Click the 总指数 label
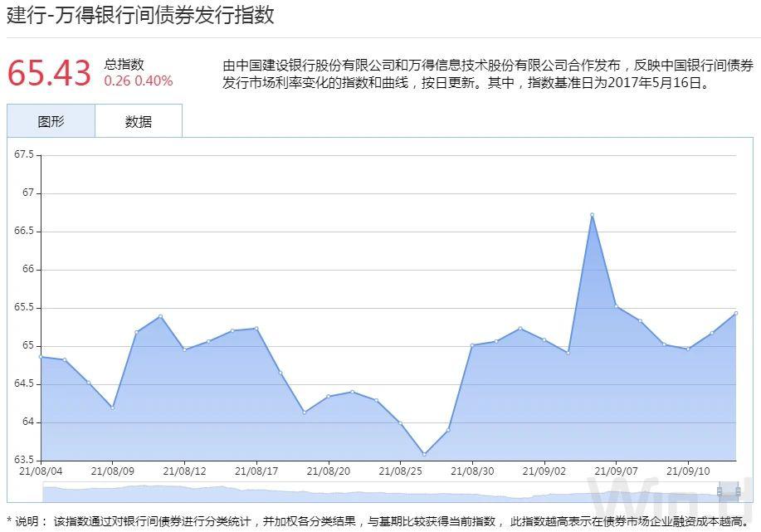The width and height of the screenshot is (761, 532). pyautogui.click(x=124, y=64)
